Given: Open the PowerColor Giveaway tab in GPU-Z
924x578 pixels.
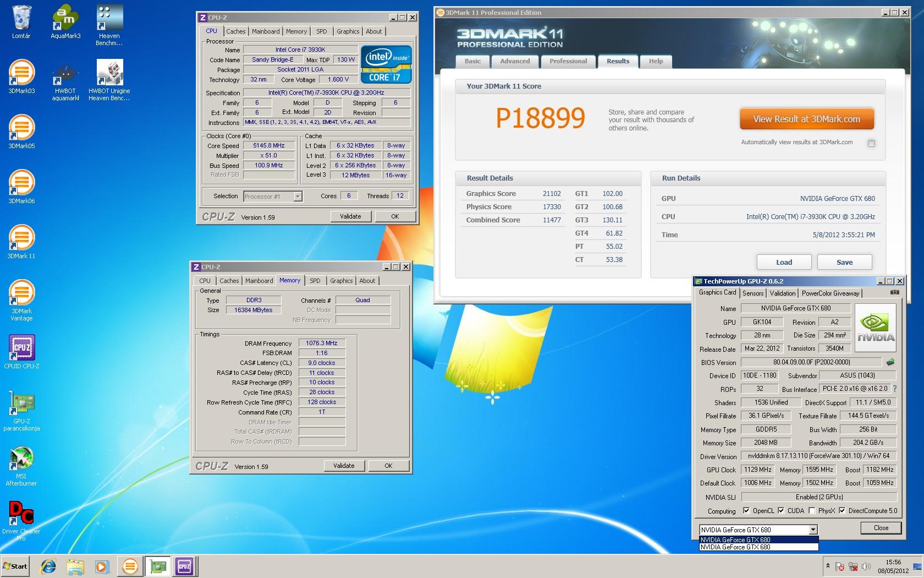Looking at the screenshot, I should coord(831,293).
